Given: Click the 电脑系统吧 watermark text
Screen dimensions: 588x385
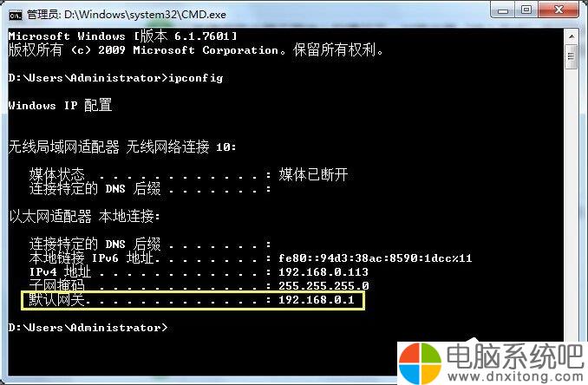Looking at the screenshot, I should coord(515,356).
